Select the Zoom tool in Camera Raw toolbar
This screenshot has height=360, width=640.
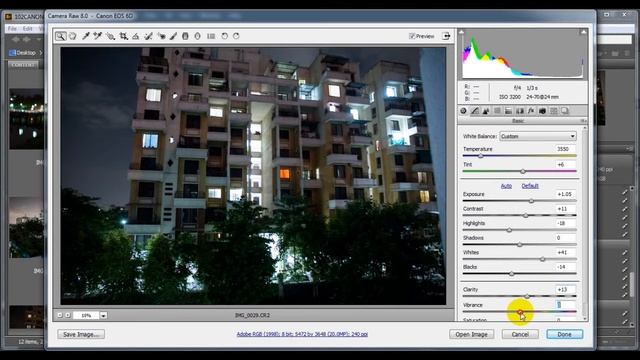tap(60, 36)
